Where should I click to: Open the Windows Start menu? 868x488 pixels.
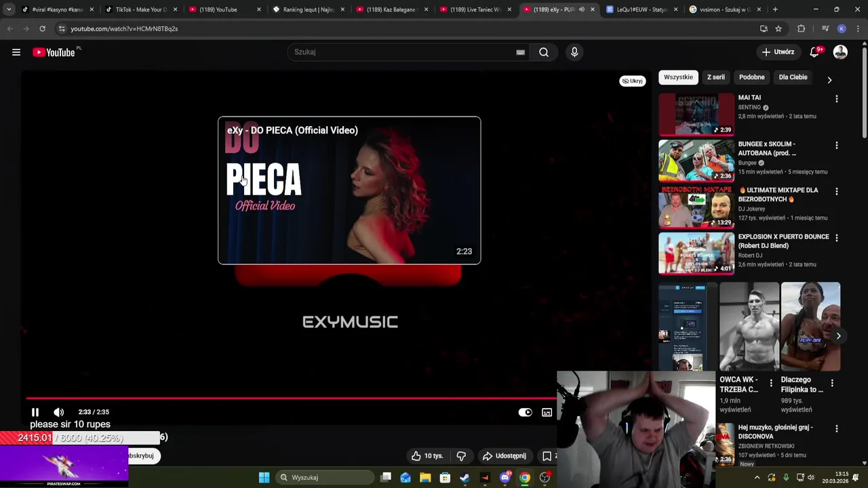click(x=264, y=477)
